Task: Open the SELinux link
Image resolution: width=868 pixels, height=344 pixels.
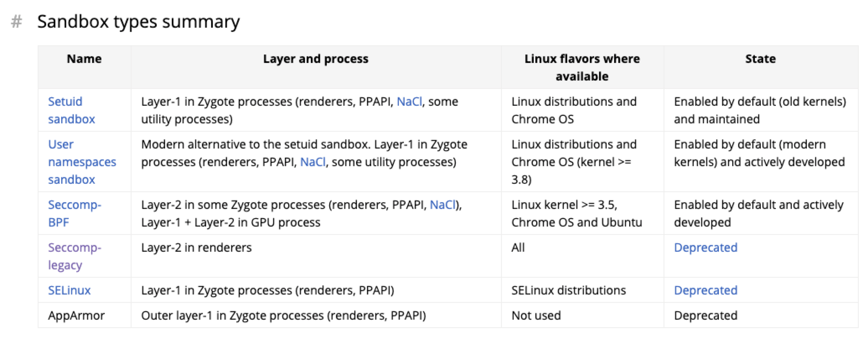Action: pos(69,290)
